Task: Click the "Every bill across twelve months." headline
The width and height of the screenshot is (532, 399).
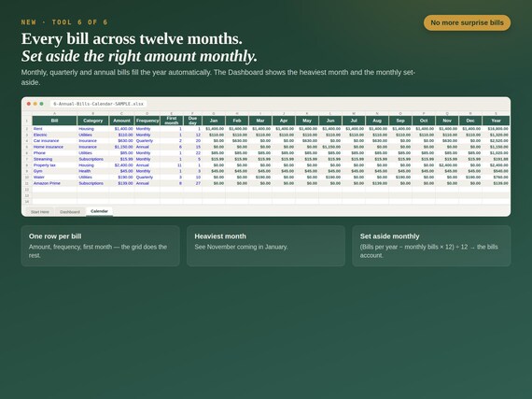Action: [132, 38]
